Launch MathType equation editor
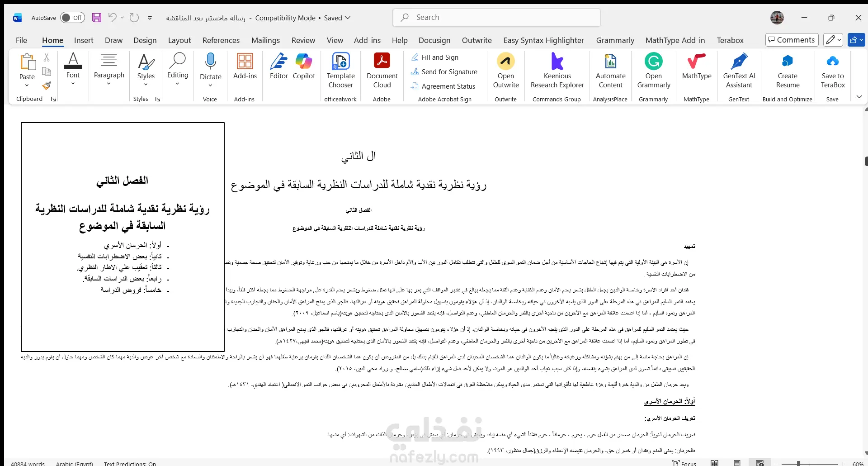Viewport: 868px width, 466px height. point(697,66)
